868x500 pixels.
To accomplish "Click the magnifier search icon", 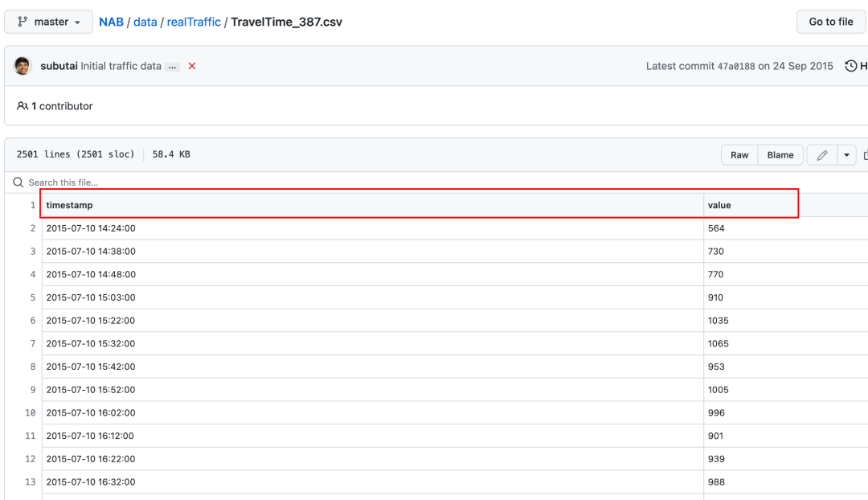I will 18,182.
